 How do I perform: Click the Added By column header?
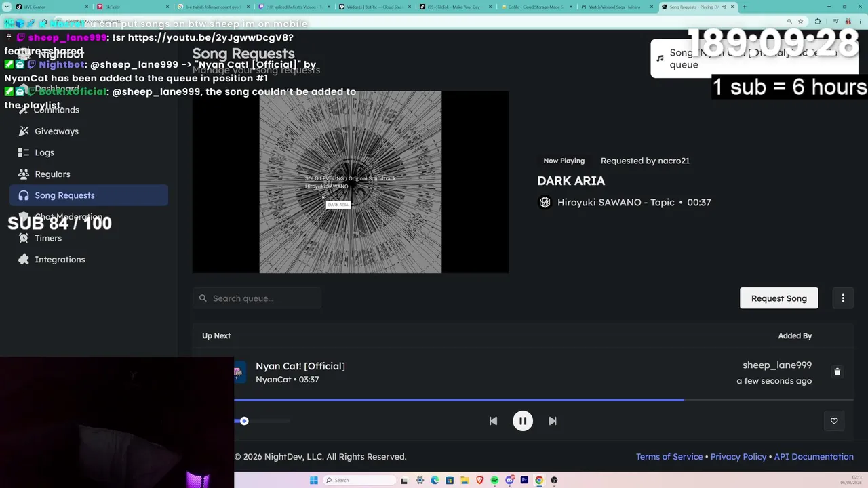pyautogui.click(x=795, y=335)
